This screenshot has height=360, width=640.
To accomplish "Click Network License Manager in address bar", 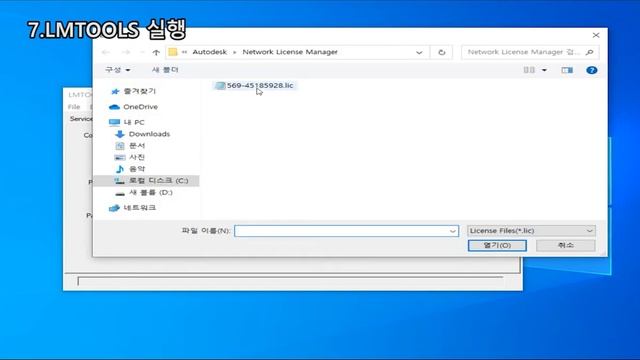I will coord(290,52).
